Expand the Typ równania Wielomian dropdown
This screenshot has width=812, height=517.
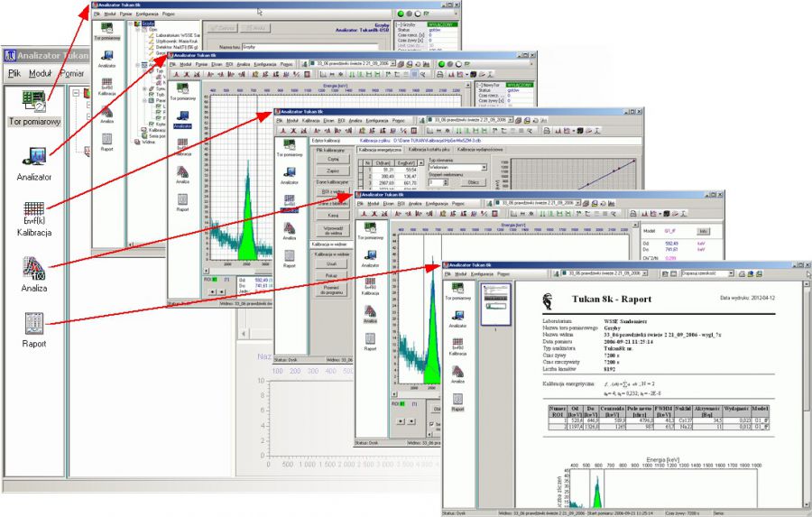484,167
